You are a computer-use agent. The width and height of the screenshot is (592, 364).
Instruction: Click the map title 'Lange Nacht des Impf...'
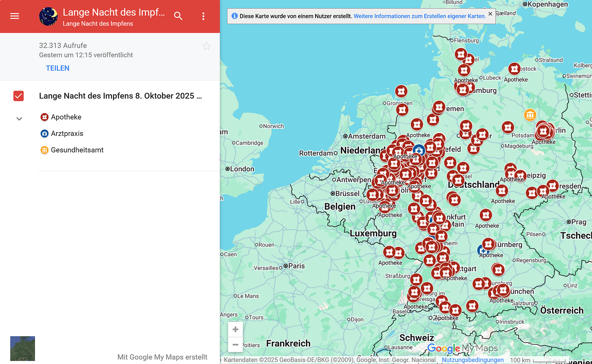114,12
